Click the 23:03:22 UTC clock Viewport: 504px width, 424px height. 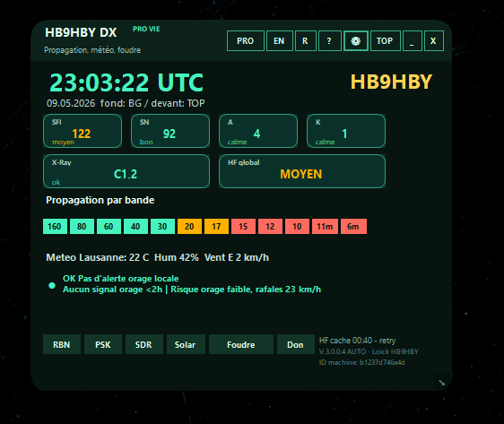[126, 82]
